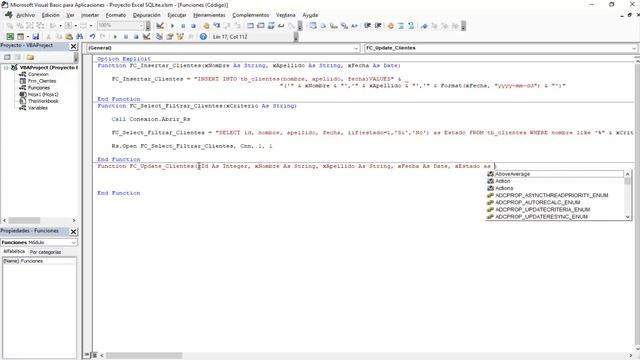This screenshot has height=360, width=640.
Task: Click the Project panel horizontal scrollbar thumb
Action: pos(24,220)
